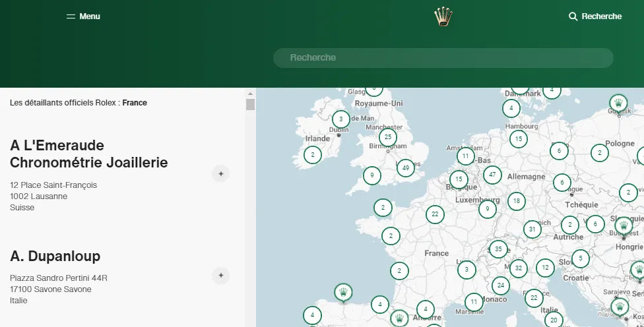
Task: Select the crown marker near Gdansk
Action: click(618, 103)
